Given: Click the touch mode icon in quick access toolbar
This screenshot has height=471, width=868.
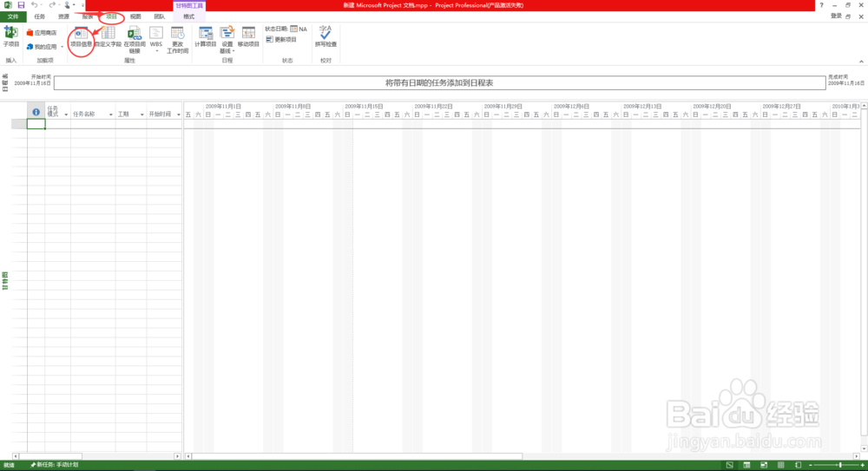Looking at the screenshot, I should [67, 5].
